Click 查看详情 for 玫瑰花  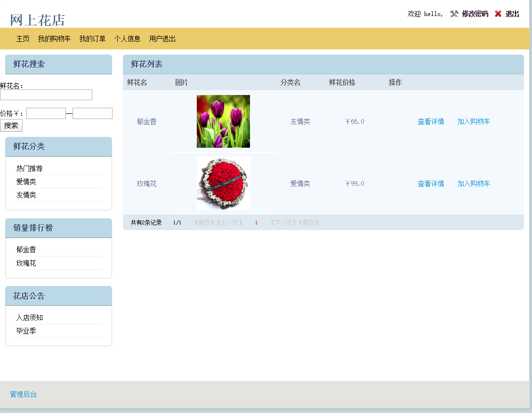[x=431, y=183]
